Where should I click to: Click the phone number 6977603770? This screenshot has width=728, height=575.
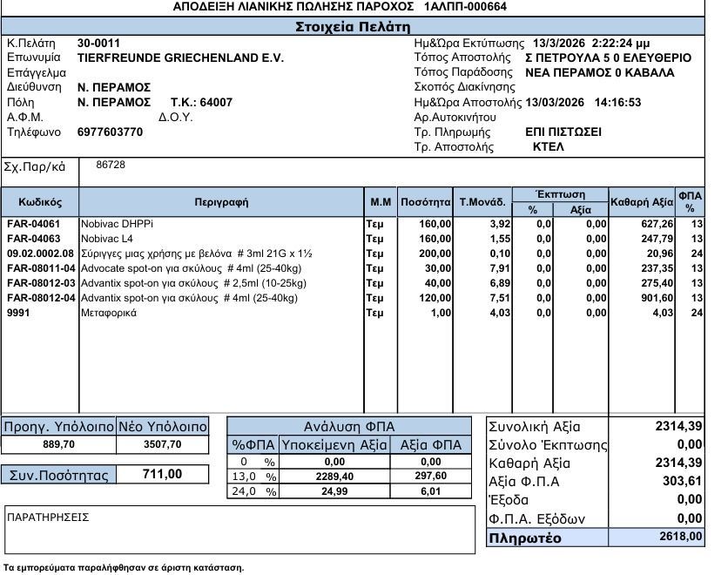coord(110,132)
